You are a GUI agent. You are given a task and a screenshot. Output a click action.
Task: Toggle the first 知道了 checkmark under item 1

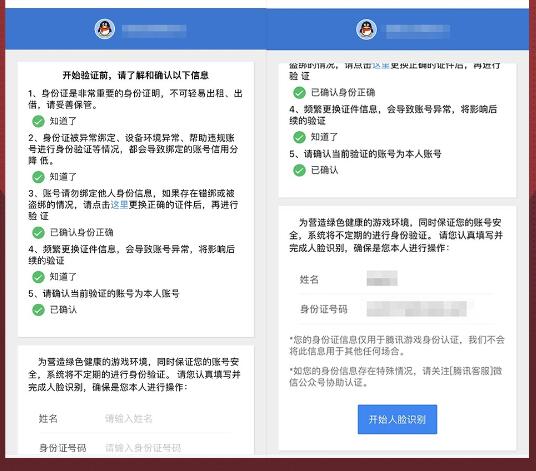coord(38,121)
